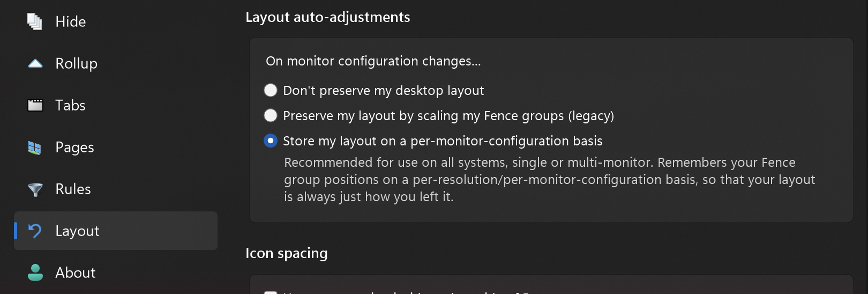Click the Rules funnel icon
868x294 pixels.
(35, 189)
